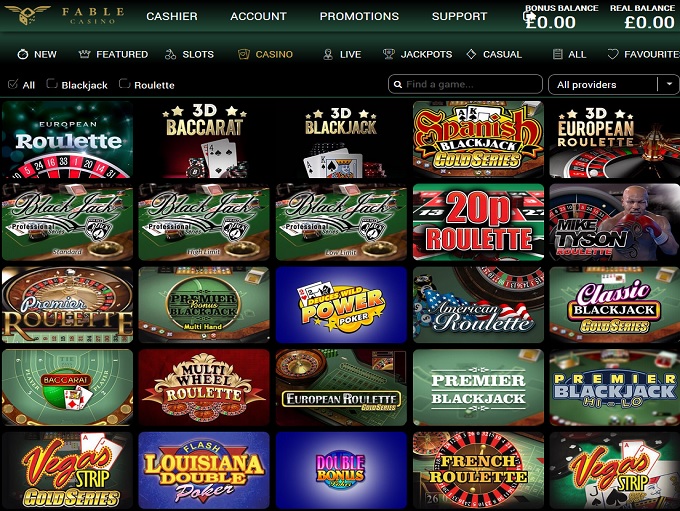Launch the Mike Tyson Roulette thumbnail
This screenshot has height=511, width=680.
tap(615, 222)
